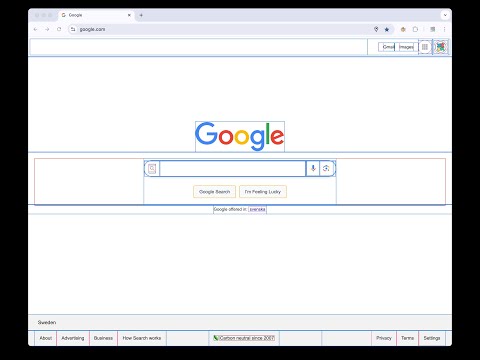Open the orange extension icon in toolbar
Screen dimensions: 480x360
(x=403, y=29)
